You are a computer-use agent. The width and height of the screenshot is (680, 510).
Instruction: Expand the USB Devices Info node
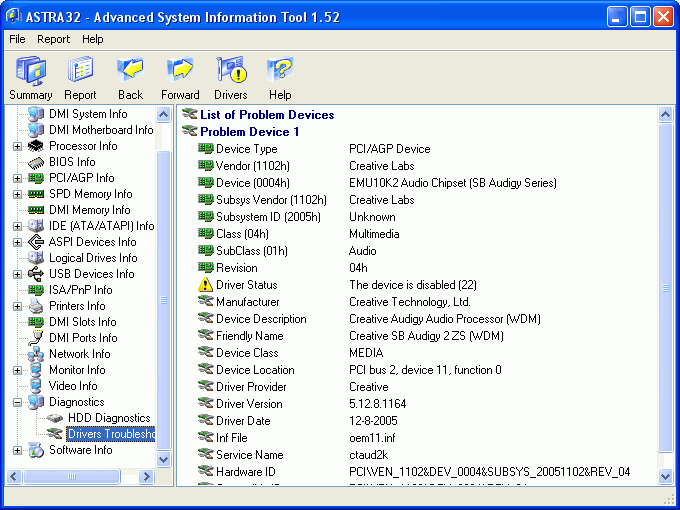tap(17, 274)
